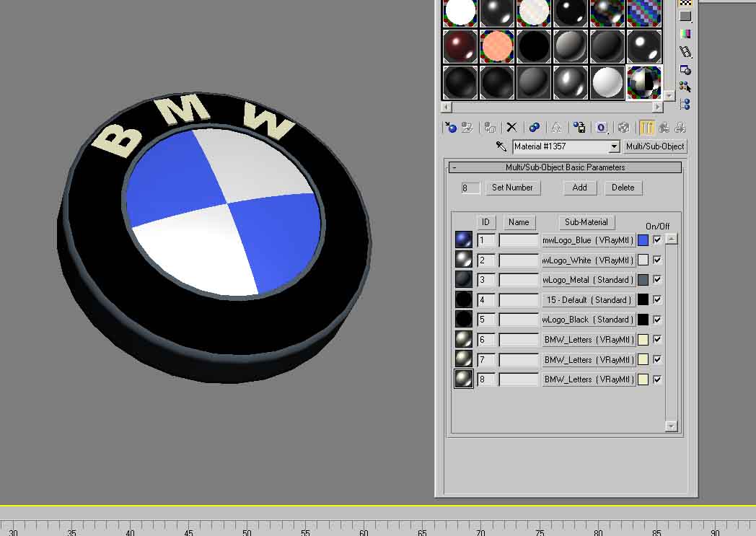756x536 pixels.
Task: Toggle the checkered Background icon
Action: point(685,3)
